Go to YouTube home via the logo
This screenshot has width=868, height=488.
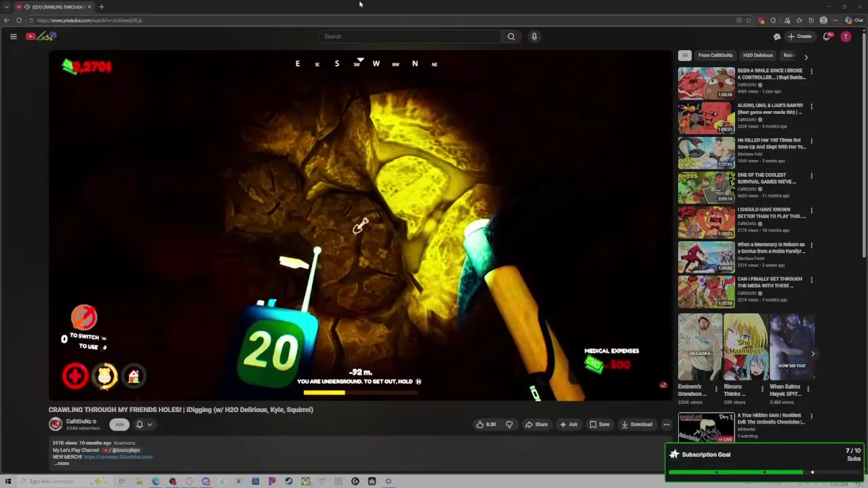tap(41, 36)
